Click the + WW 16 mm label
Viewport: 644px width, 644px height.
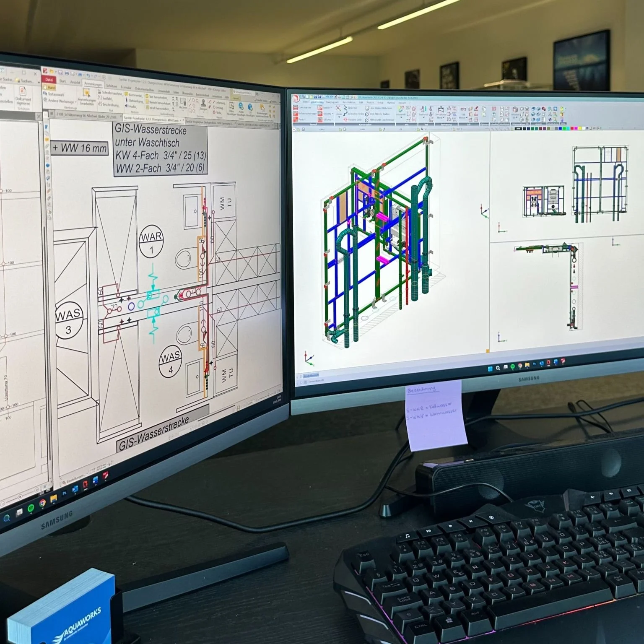click(x=80, y=148)
